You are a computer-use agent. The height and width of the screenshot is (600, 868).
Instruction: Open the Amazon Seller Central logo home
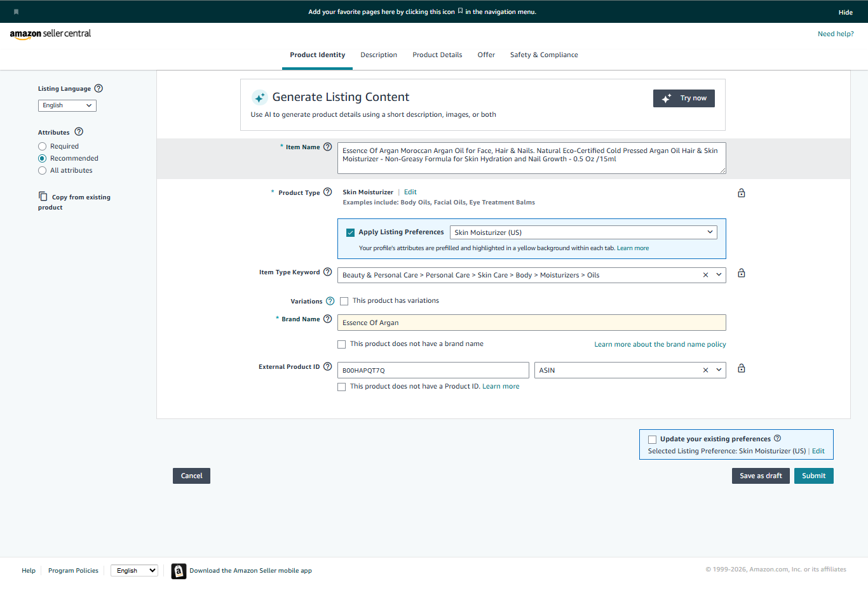(50, 34)
